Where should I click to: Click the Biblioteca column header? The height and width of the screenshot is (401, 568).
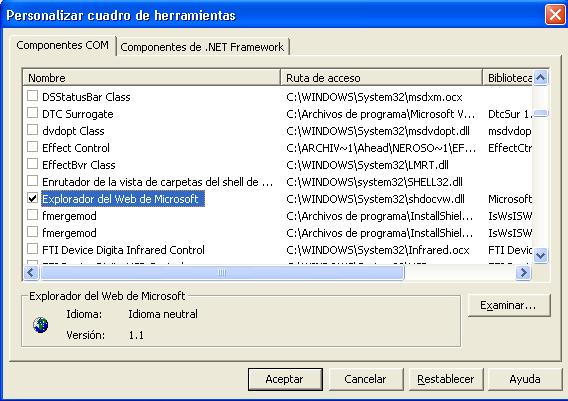[x=507, y=78]
